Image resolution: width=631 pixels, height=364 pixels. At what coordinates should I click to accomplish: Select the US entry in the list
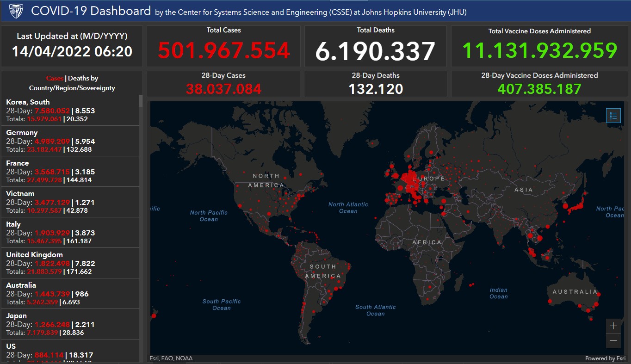click(11, 346)
